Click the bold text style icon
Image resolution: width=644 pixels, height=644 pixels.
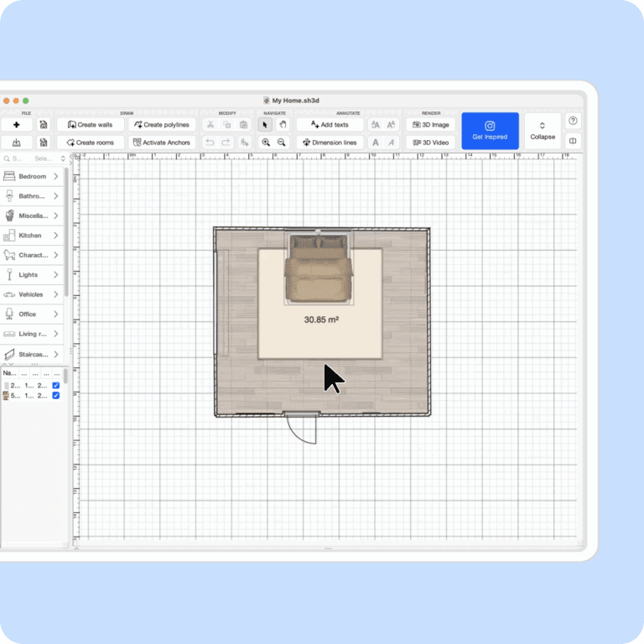(x=376, y=143)
